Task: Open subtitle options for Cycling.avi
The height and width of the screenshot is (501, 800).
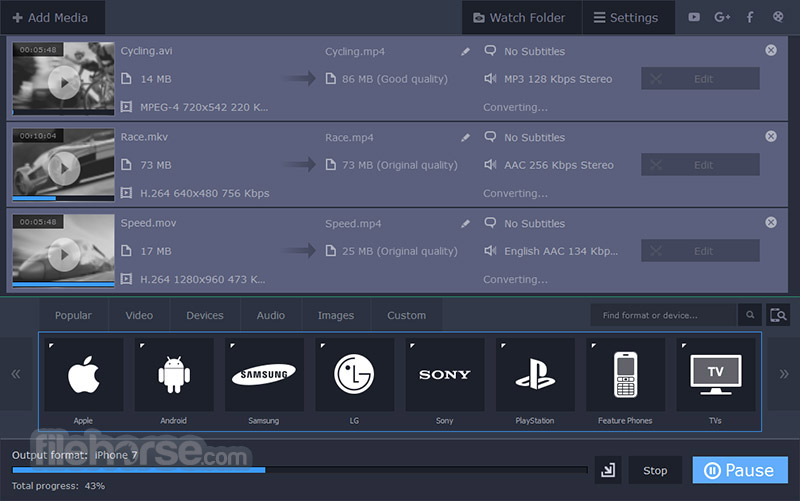Action: coord(490,51)
